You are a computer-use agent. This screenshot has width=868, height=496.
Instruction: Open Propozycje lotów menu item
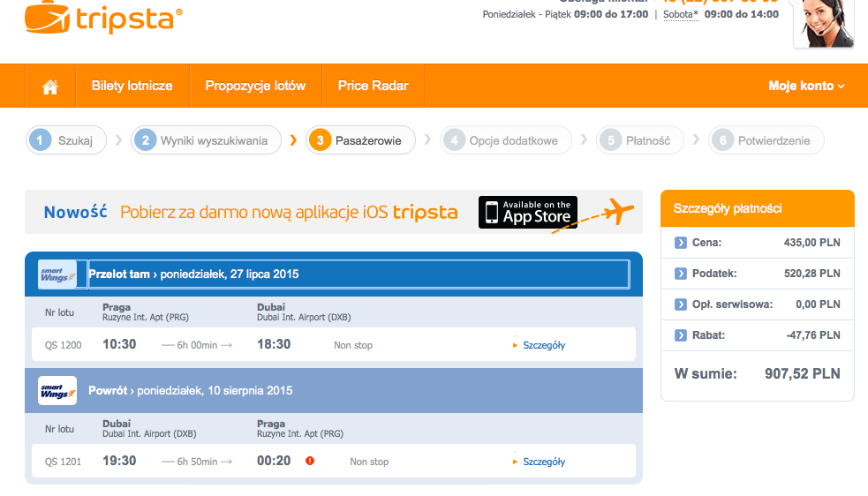tap(256, 86)
